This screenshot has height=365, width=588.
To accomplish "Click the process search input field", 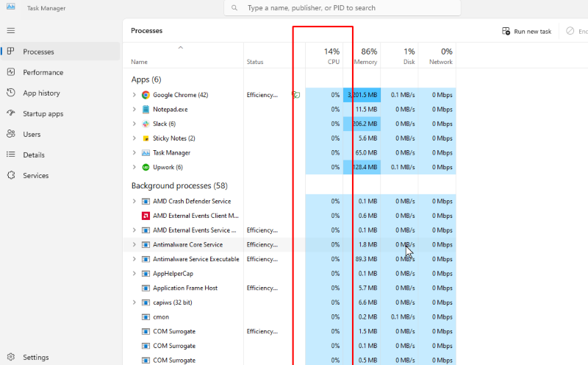I will click(x=343, y=8).
